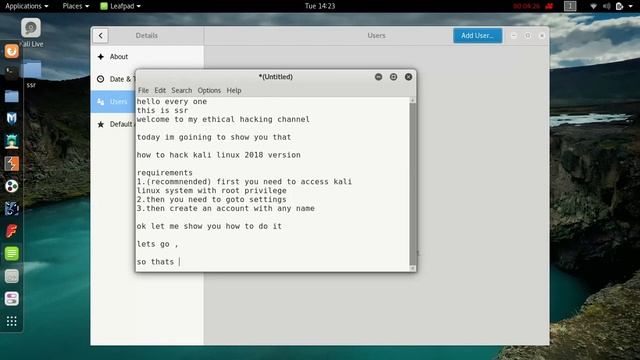The height and width of the screenshot is (360, 640).
Task: Click 'welcome to my ethical hacking channel'
Action: coord(223,119)
